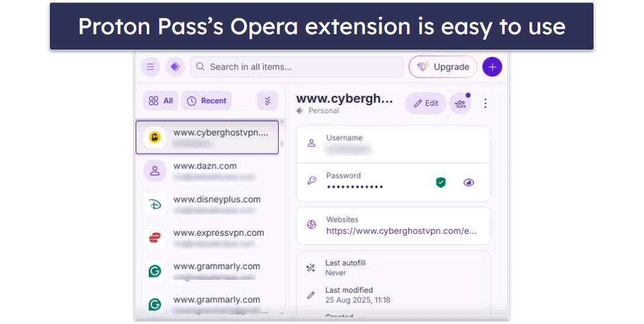The image size is (644, 324).
Task: Click the Upgrade button
Action: coord(443,67)
